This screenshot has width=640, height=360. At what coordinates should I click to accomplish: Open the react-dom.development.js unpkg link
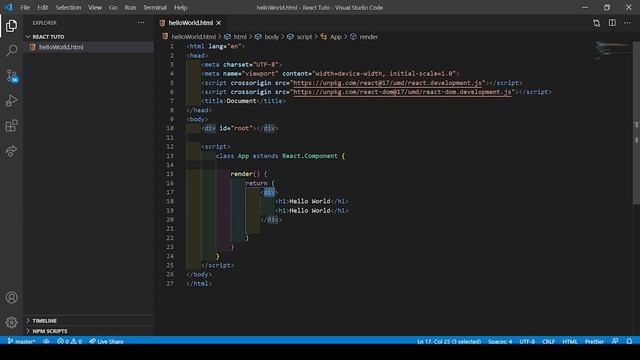(402, 92)
